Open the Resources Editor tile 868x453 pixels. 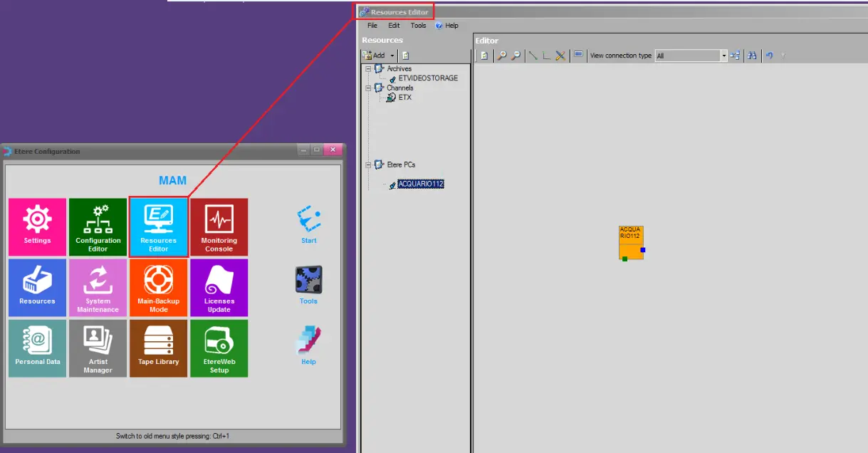click(158, 227)
